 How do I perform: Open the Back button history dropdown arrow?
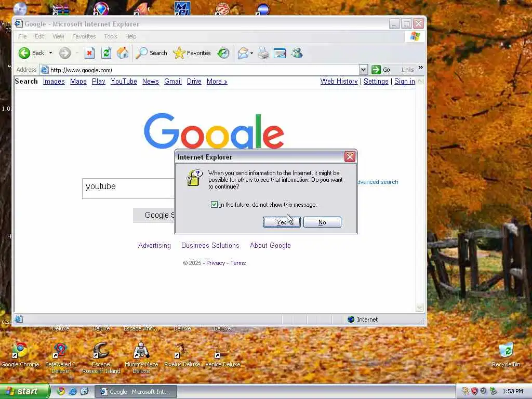(50, 53)
